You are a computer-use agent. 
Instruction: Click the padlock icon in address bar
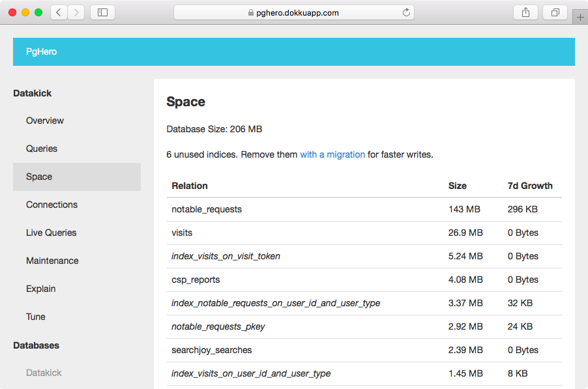point(251,13)
